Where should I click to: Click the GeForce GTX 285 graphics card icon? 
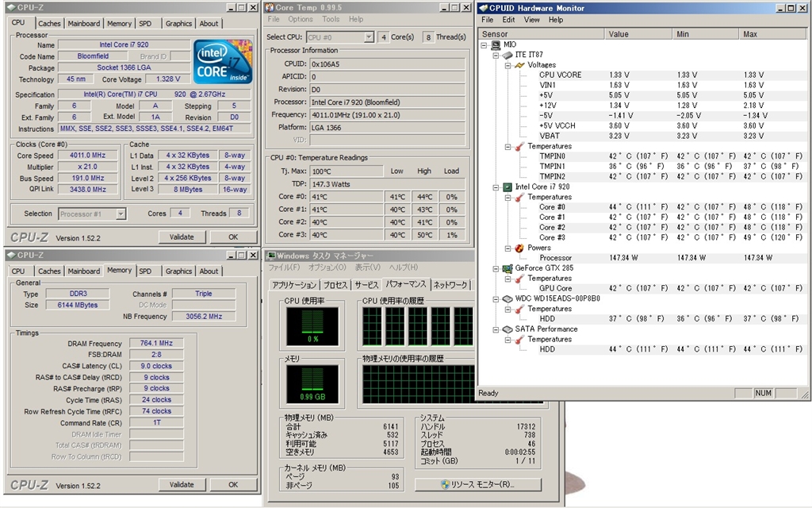pyautogui.click(x=507, y=268)
